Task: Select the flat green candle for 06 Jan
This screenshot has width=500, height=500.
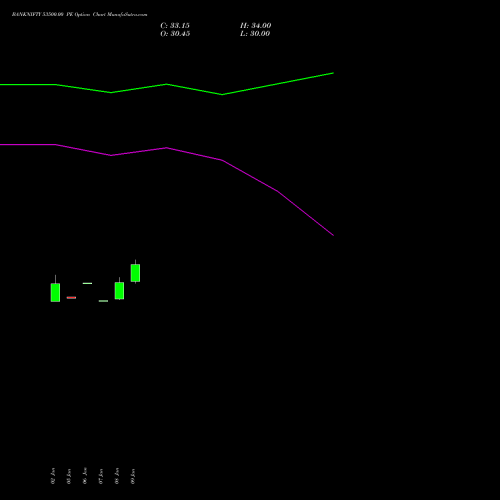Action: (x=87, y=283)
